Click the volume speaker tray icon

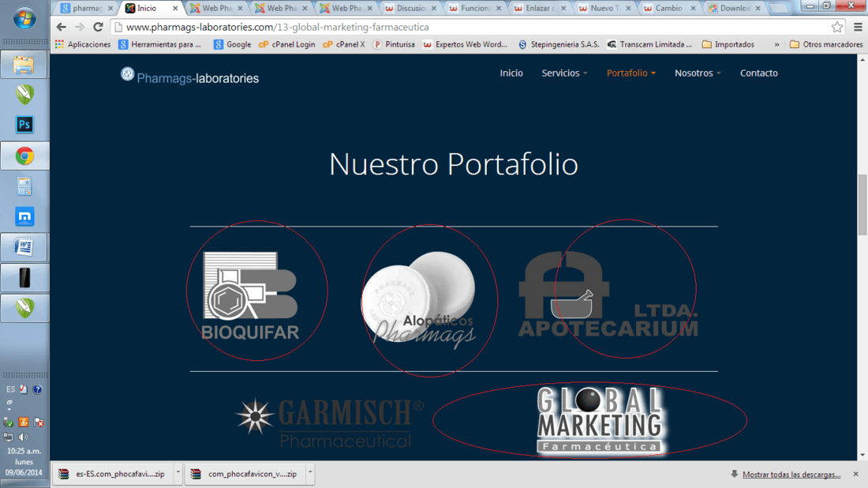tap(23, 437)
